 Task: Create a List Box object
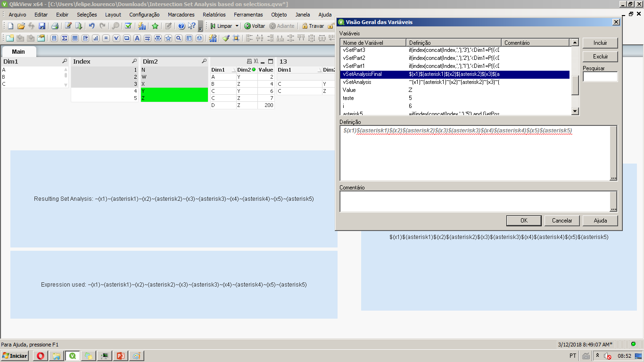click(x=54, y=38)
